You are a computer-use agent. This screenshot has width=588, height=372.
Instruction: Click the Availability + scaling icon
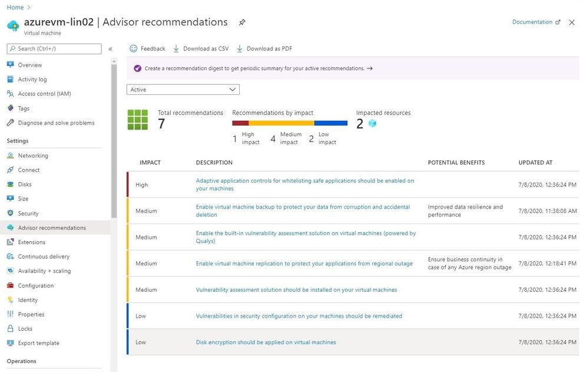(11, 271)
